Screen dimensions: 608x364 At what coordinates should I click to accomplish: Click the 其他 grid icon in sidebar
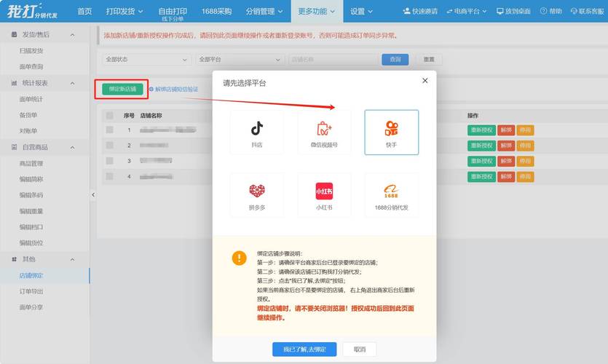click(15, 259)
